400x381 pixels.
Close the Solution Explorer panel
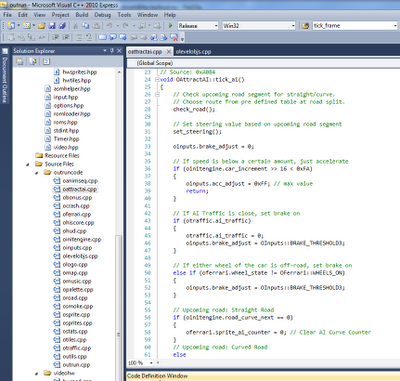(119, 51)
